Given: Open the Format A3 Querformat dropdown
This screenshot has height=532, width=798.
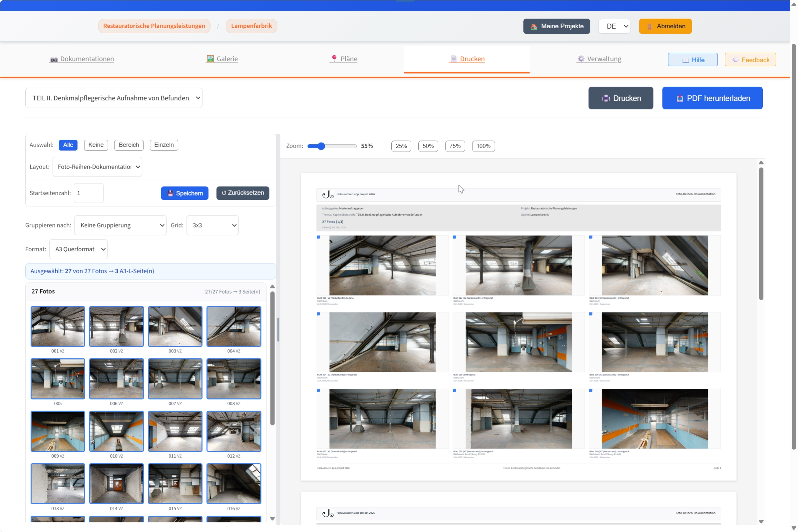Looking at the screenshot, I should 79,249.
